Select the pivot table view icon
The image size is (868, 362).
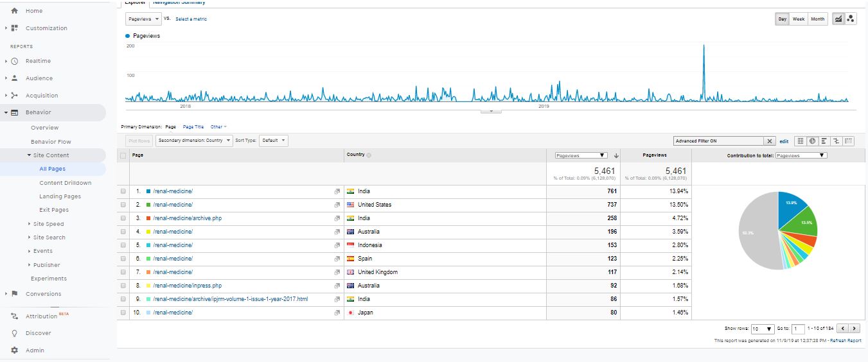[849, 141]
